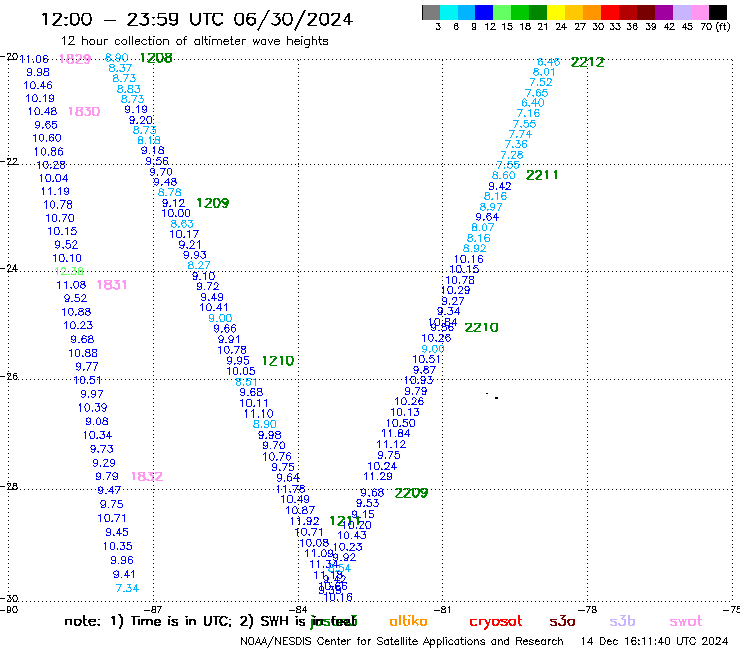Click the wave height value 11.19
The width and height of the screenshot is (740, 650).
[55, 191]
